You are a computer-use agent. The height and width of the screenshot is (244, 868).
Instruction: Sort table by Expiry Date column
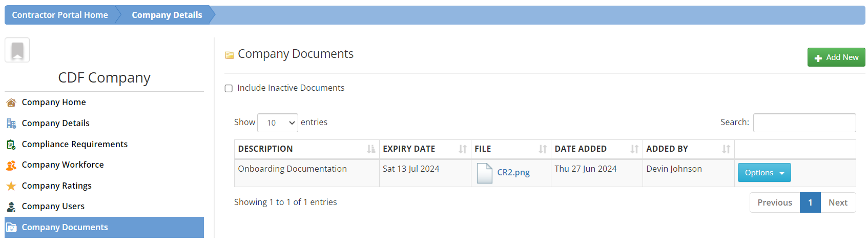(424, 149)
